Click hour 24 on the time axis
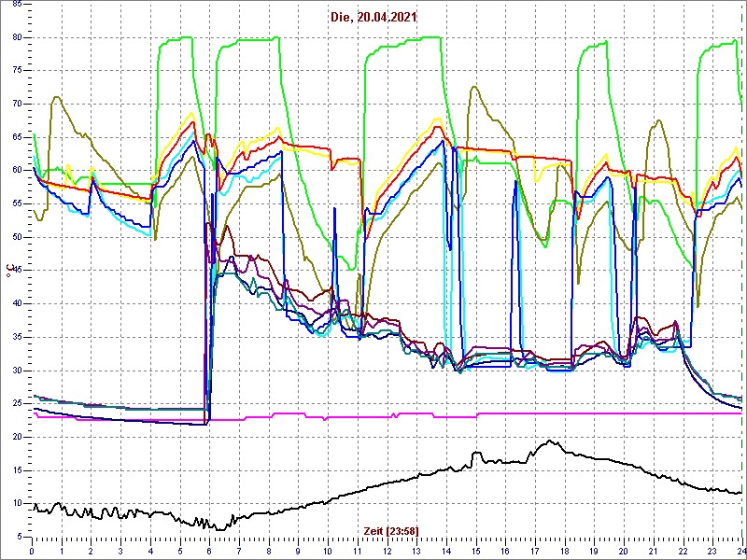Viewport: 747px width, 560px height. tap(740, 552)
